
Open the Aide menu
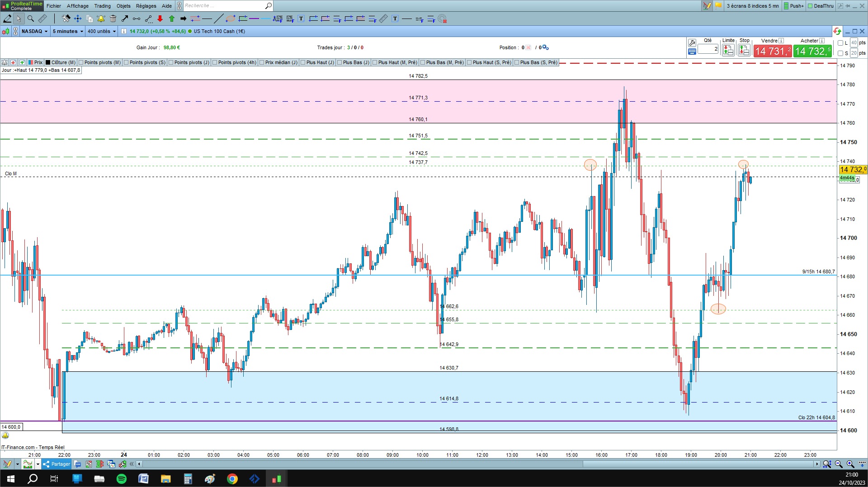coord(167,6)
